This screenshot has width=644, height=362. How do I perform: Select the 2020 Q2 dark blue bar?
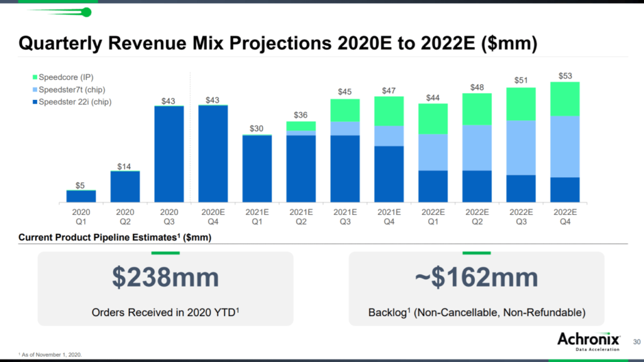coord(125,187)
